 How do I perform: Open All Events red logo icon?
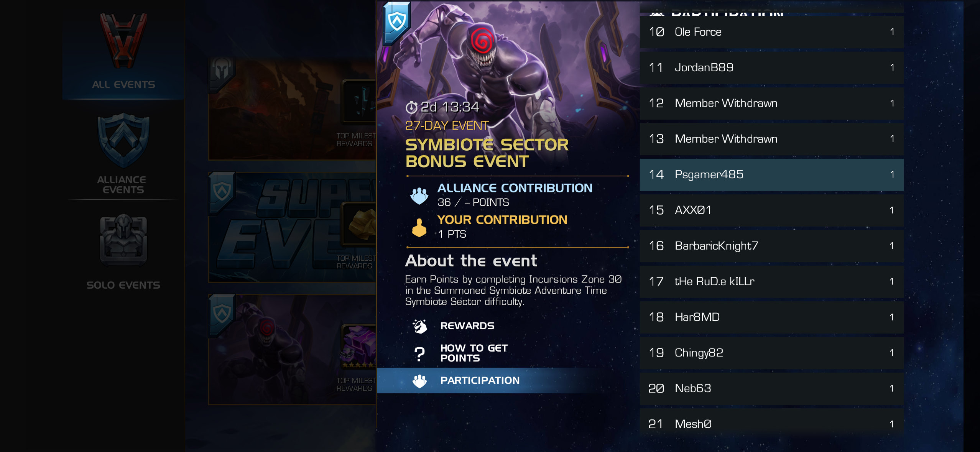(123, 41)
